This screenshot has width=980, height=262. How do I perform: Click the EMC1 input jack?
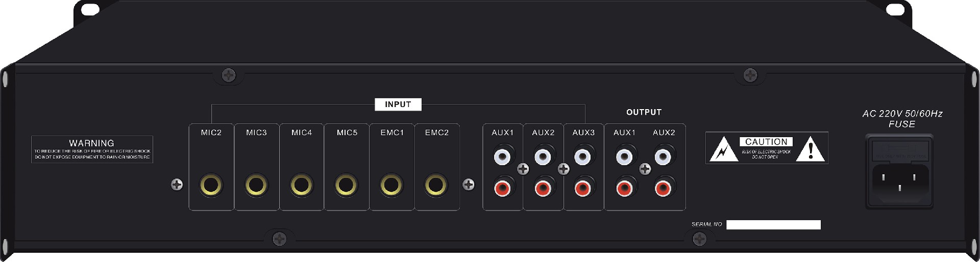(391, 185)
